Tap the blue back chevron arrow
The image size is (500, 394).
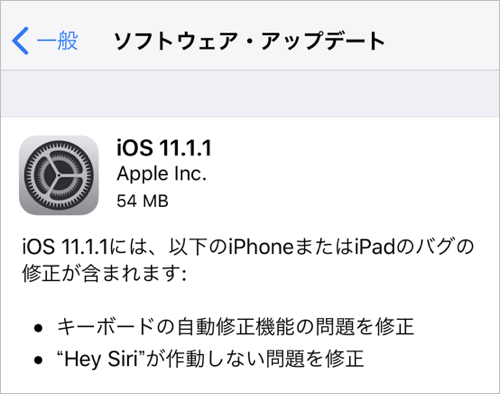[20, 41]
